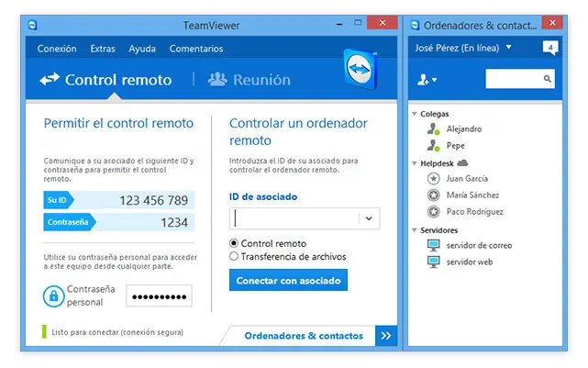Select Transferencia de archivos radio option
Viewport: 588px width, 368px height.
(x=234, y=256)
